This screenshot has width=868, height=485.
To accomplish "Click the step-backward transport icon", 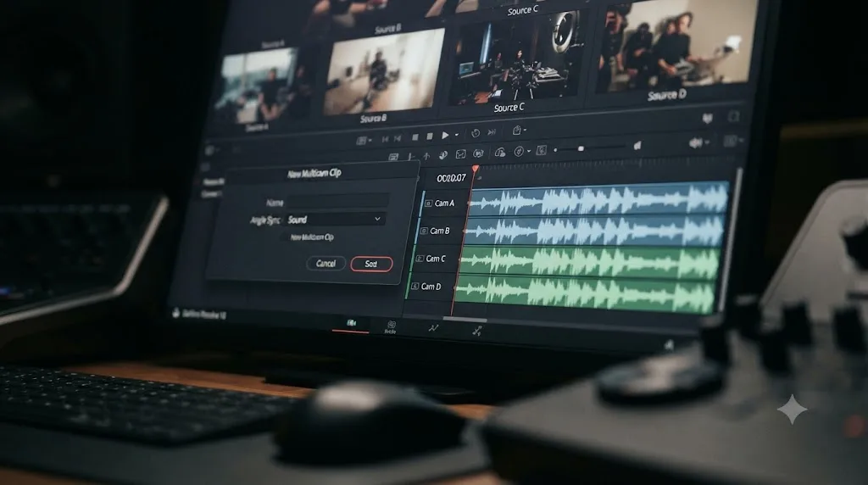I will (x=398, y=138).
